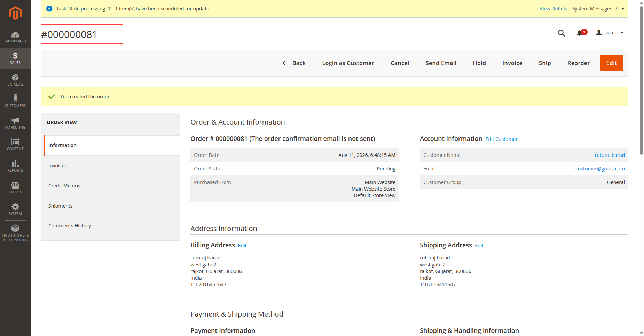This screenshot has height=336, width=644.
Task: Switch to the Credit Memos tab
Action: [112, 186]
